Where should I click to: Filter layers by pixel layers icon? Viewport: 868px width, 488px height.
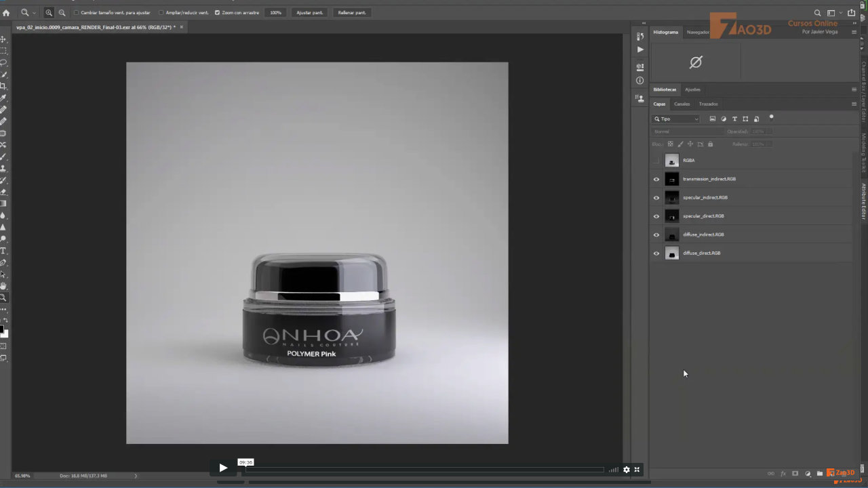tap(713, 119)
